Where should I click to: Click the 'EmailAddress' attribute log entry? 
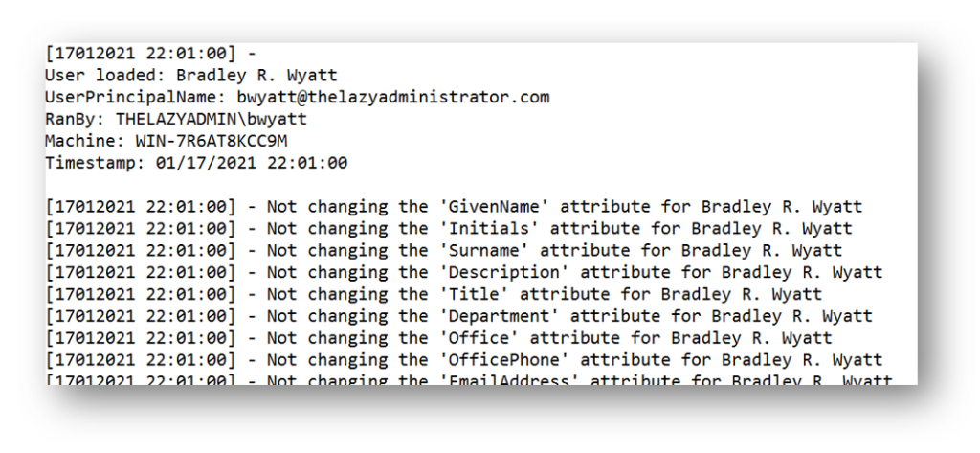point(469,379)
